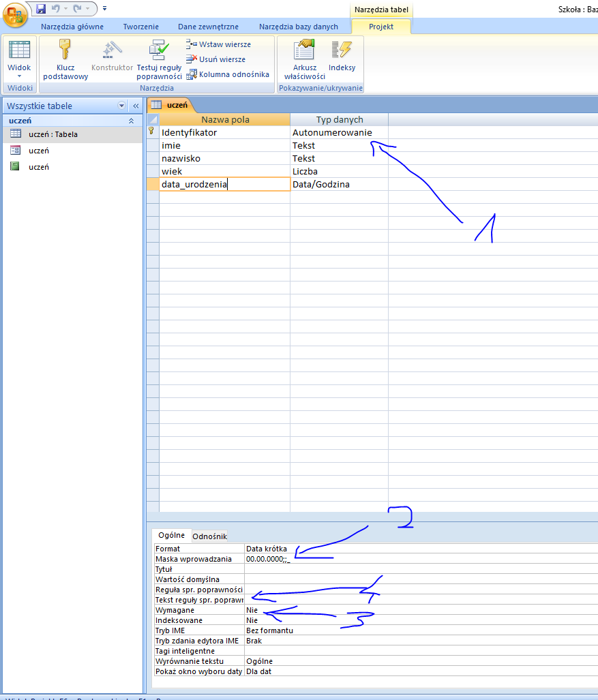Click Kolumna odnośnika in the ribbon
Viewport: 598px width, 700px height.
(227, 74)
